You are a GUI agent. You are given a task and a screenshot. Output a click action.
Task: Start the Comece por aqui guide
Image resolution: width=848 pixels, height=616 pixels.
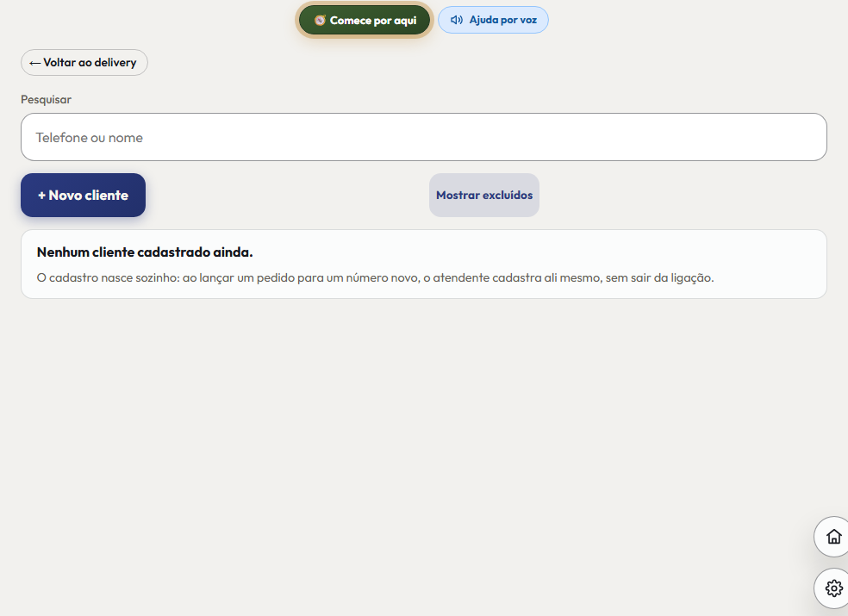point(365,21)
